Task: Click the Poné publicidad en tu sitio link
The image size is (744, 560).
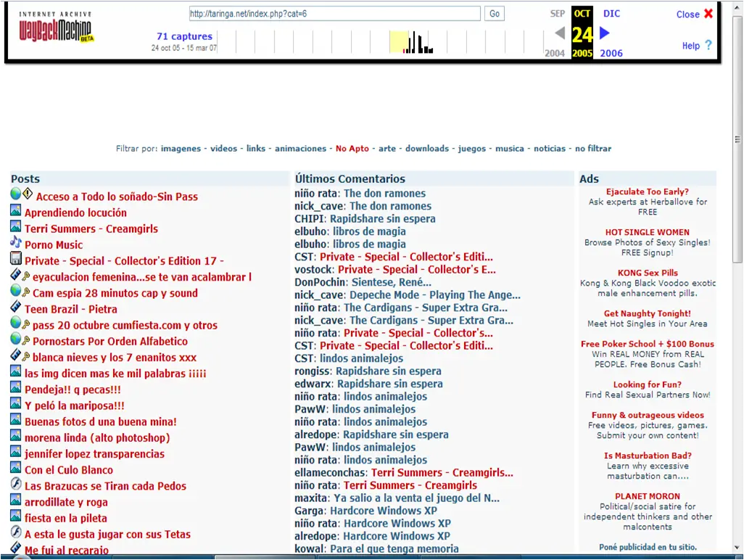Action: (x=648, y=547)
